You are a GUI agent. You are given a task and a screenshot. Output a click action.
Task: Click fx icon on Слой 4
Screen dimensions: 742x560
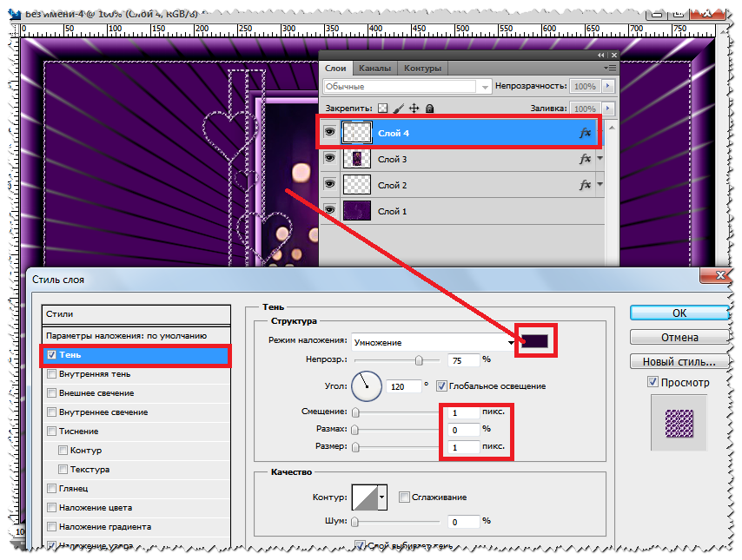586,133
